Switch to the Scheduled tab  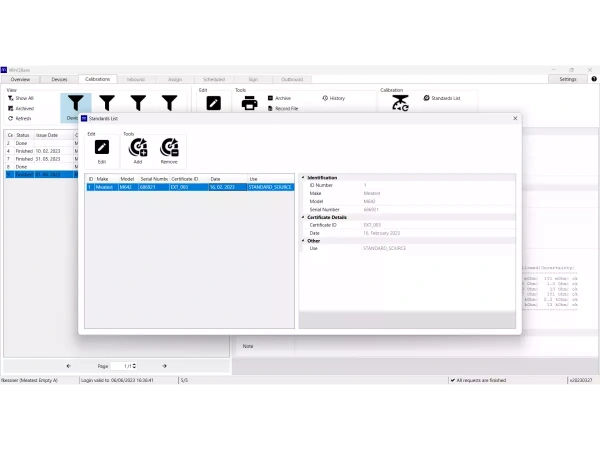pyautogui.click(x=214, y=79)
